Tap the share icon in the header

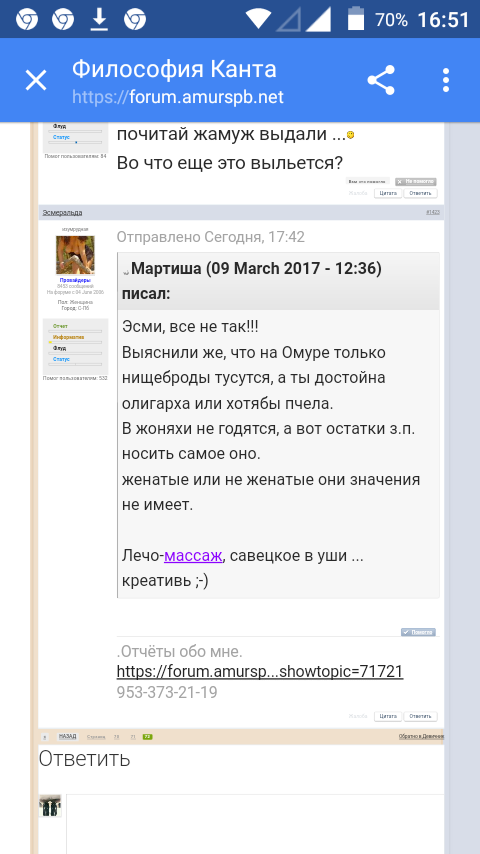(381, 81)
